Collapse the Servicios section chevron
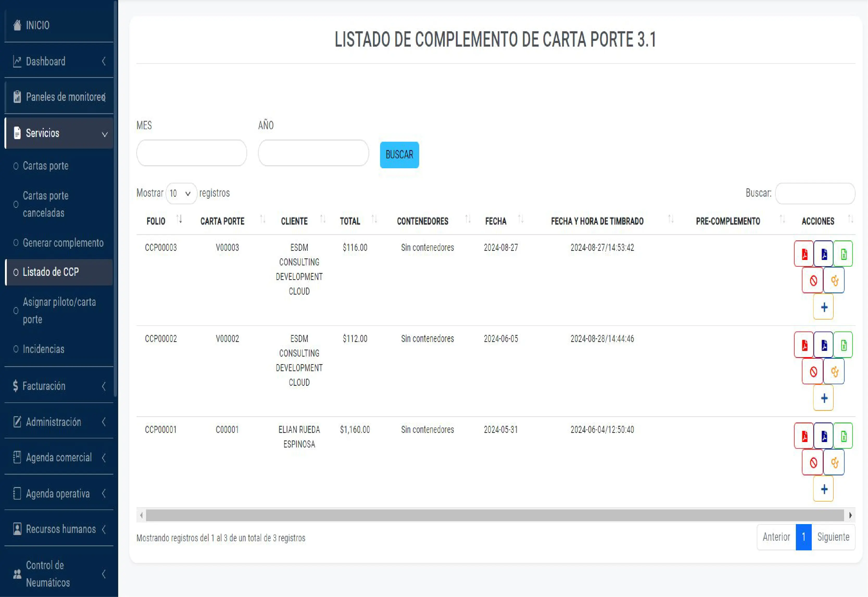Viewport: 868px width, 597px height. pyautogui.click(x=105, y=133)
